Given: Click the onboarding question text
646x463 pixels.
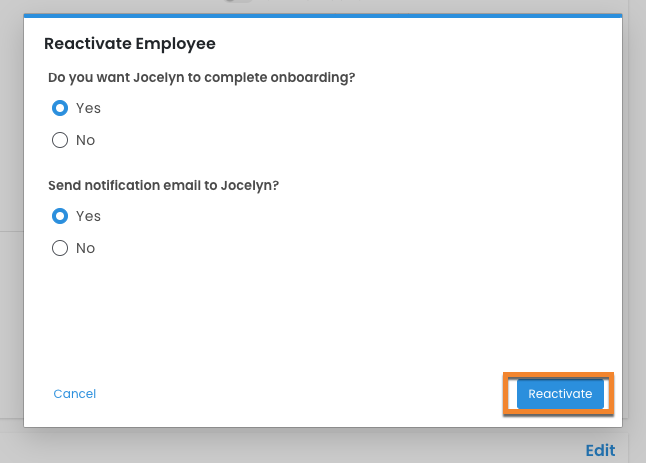Looking at the screenshot, I should tap(201, 77).
